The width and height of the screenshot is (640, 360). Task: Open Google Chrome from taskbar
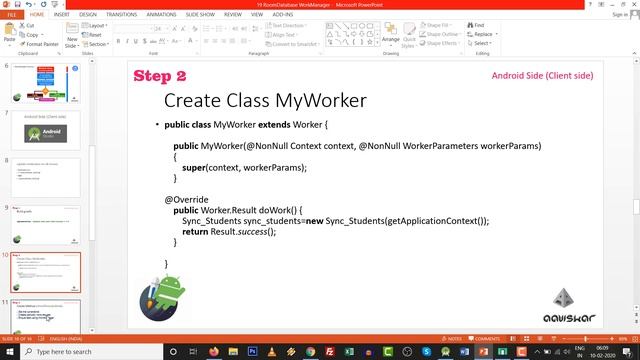click(310, 351)
